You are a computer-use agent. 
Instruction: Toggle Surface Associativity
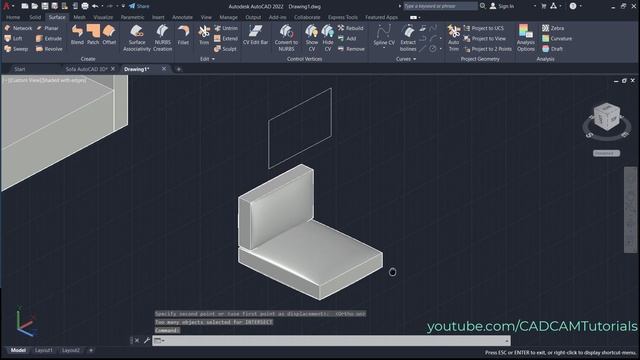click(x=137, y=38)
